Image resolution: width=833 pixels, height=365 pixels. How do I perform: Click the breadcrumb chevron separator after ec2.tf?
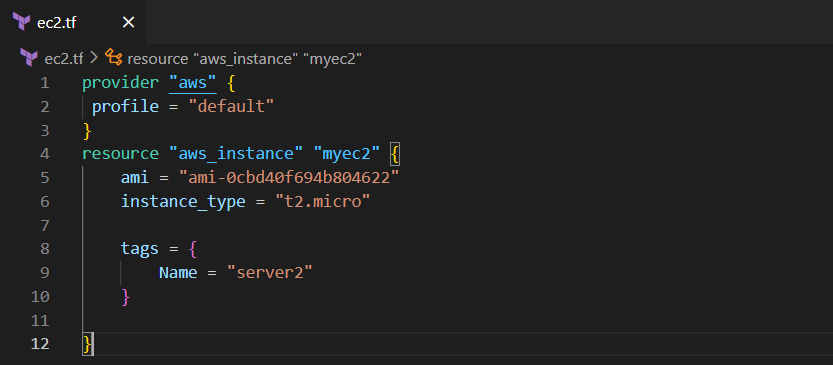(x=94, y=58)
